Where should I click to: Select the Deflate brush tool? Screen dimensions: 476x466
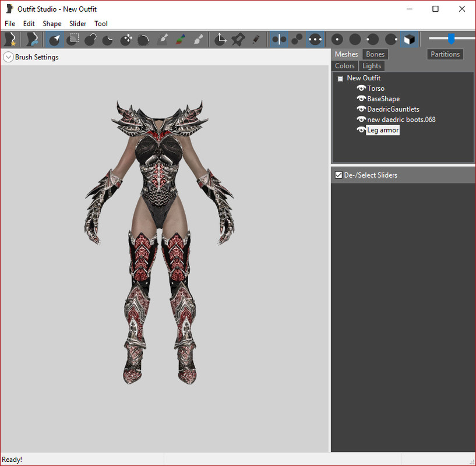108,39
